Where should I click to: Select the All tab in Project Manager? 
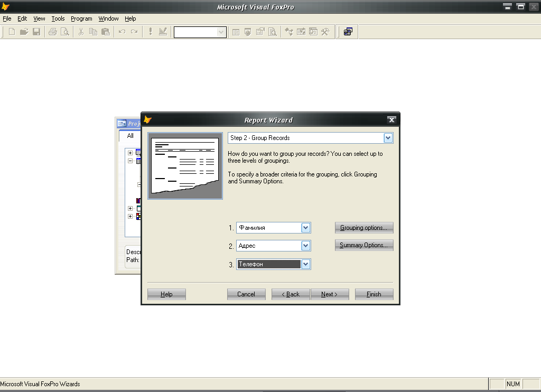130,136
